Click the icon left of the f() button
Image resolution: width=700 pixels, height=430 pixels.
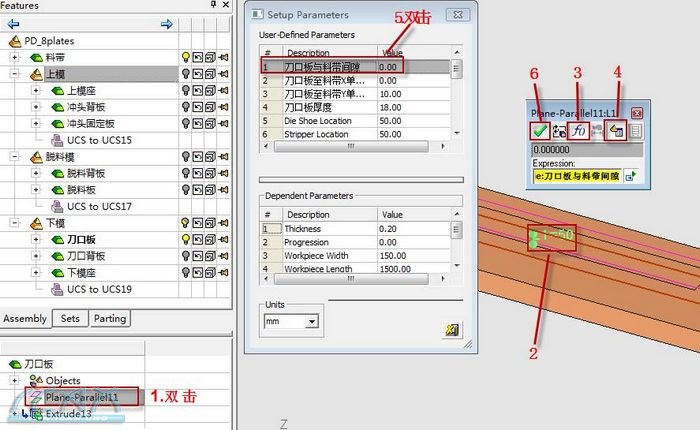click(x=557, y=131)
